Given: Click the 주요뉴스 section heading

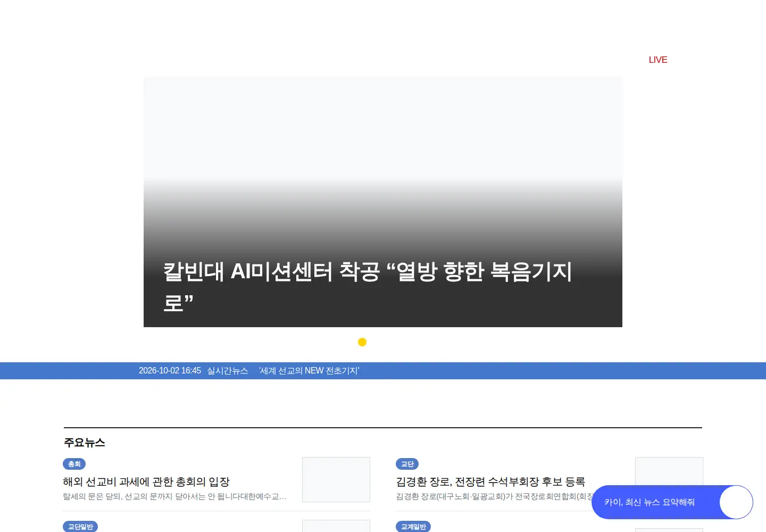Looking at the screenshot, I should (x=85, y=443).
